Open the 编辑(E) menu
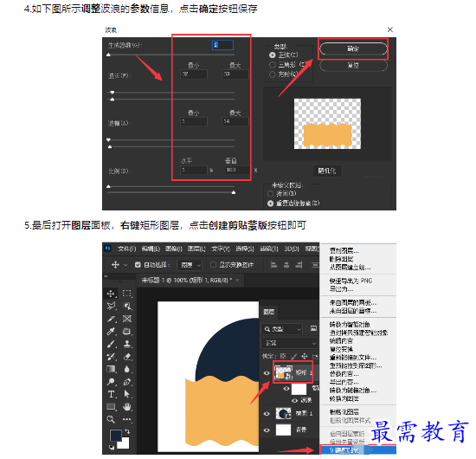The height and width of the screenshot is (459, 476). click(151, 249)
